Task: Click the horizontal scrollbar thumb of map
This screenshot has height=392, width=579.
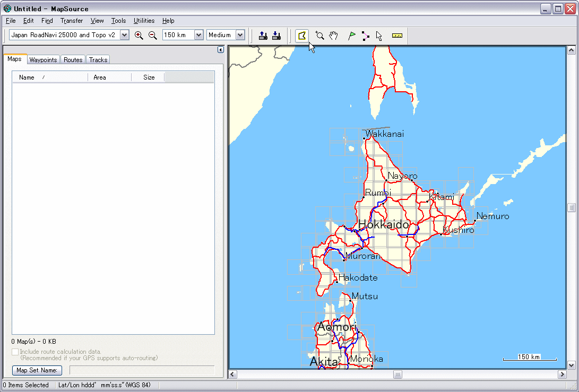Action: (397, 374)
